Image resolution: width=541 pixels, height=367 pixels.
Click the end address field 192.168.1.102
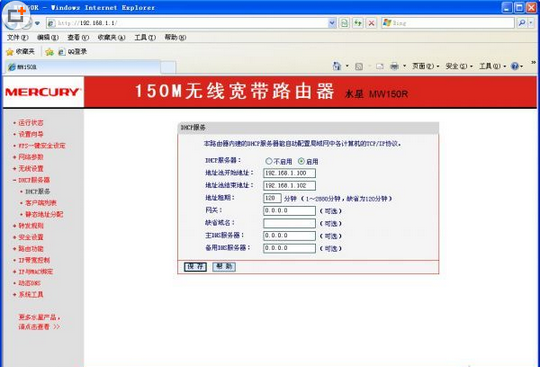pyautogui.click(x=289, y=186)
